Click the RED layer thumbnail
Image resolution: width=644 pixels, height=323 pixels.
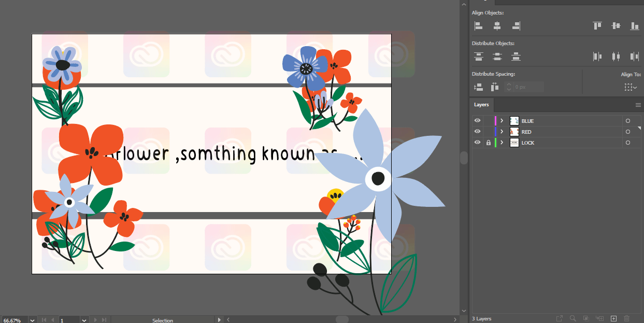click(x=514, y=132)
